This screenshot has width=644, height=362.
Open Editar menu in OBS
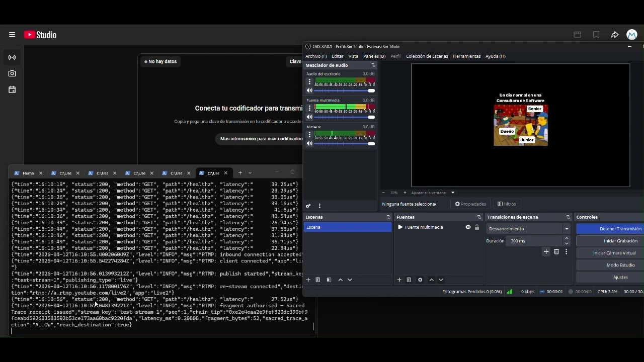coord(338,56)
